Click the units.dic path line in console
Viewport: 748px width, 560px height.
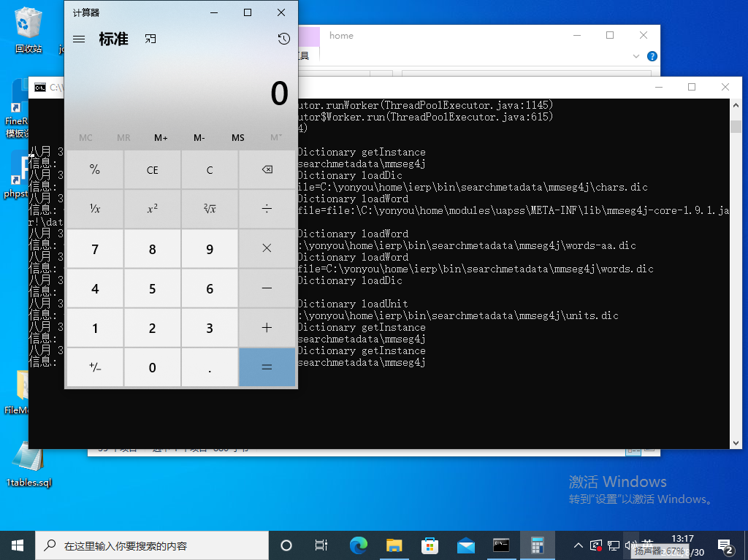point(459,315)
